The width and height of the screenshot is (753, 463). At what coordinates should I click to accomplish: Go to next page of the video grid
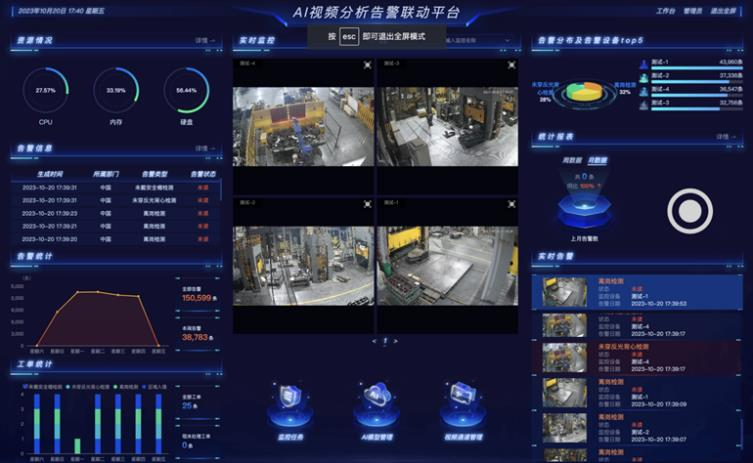(x=395, y=341)
